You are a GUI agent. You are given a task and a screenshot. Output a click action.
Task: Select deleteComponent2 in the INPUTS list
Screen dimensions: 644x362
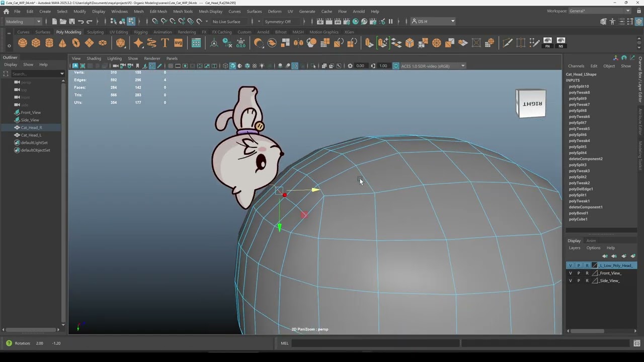(x=586, y=159)
